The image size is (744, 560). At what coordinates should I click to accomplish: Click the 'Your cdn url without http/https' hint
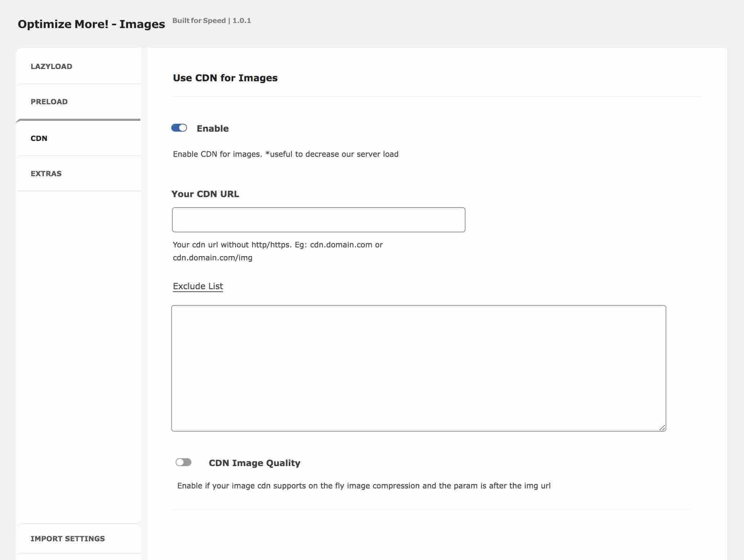click(x=278, y=251)
